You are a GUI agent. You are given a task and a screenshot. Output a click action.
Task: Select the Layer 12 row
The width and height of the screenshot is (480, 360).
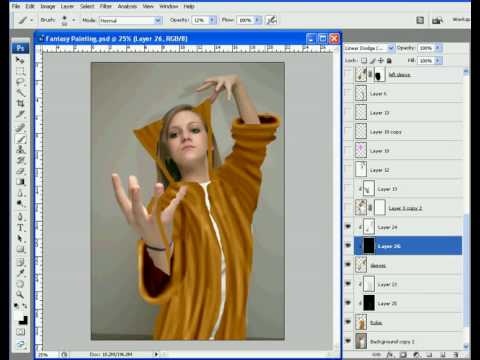pos(408,170)
